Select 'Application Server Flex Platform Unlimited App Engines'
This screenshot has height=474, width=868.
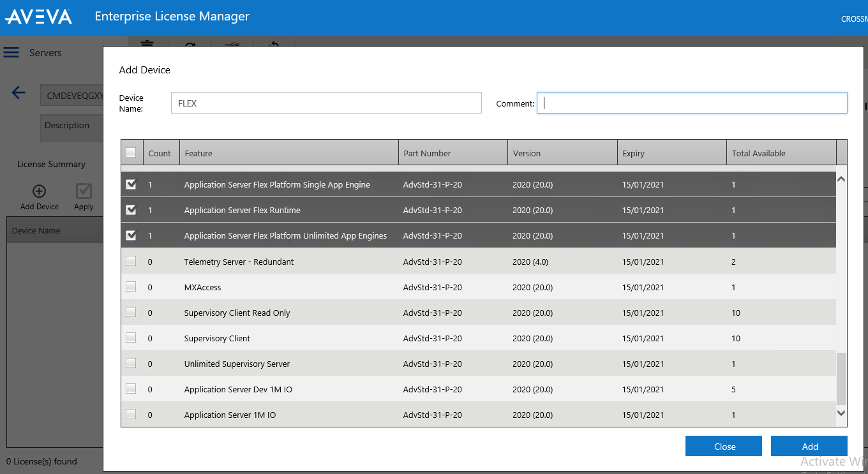pos(285,235)
